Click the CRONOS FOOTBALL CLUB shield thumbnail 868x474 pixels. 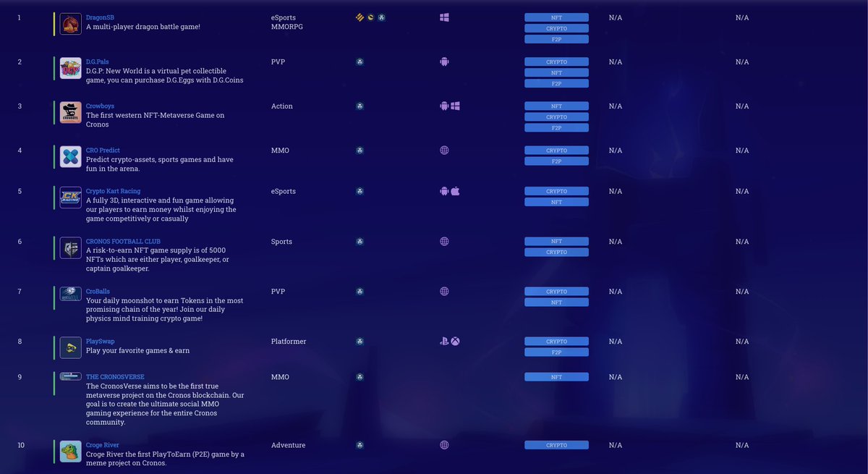pyautogui.click(x=70, y=247)
